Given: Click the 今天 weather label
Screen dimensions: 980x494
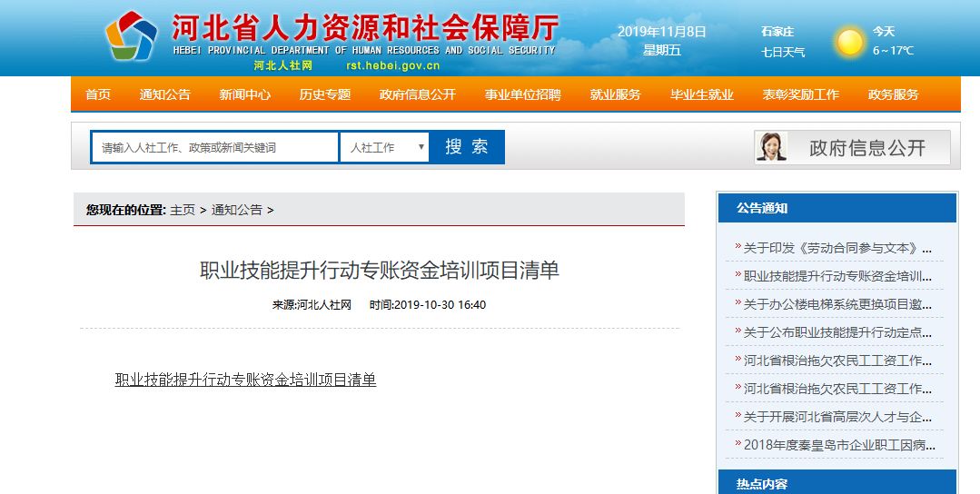Looking at the screenshot, I should (x=884, y=31).
